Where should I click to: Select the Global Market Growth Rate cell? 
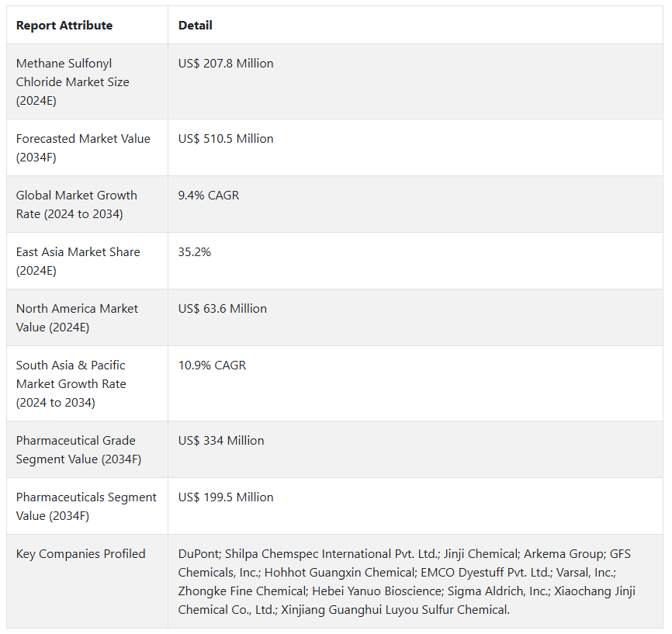coord(76,204)
